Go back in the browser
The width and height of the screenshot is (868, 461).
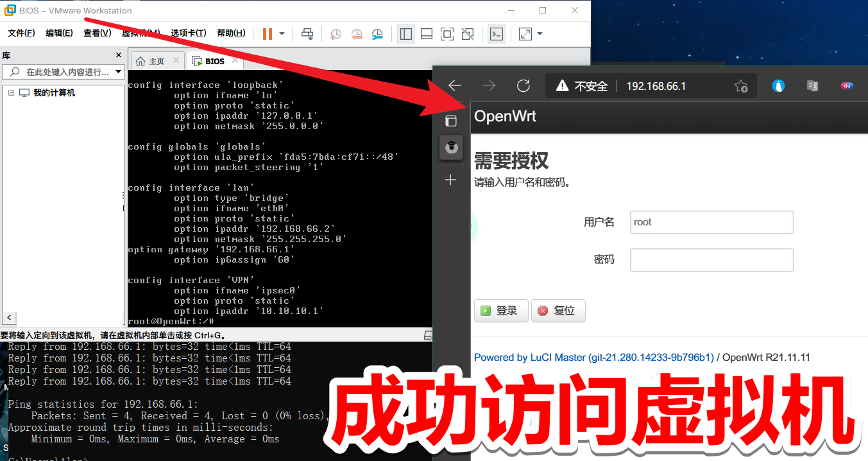[454, 86]
